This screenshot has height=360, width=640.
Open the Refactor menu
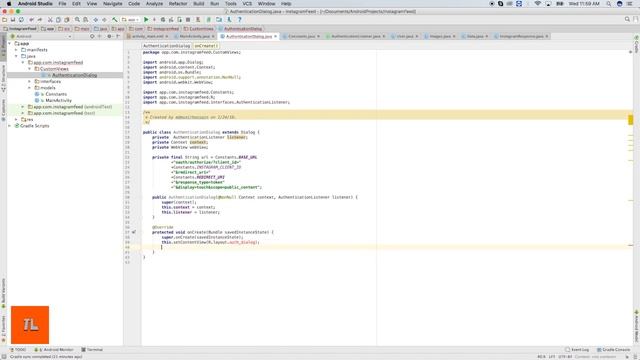coord(178,4)
